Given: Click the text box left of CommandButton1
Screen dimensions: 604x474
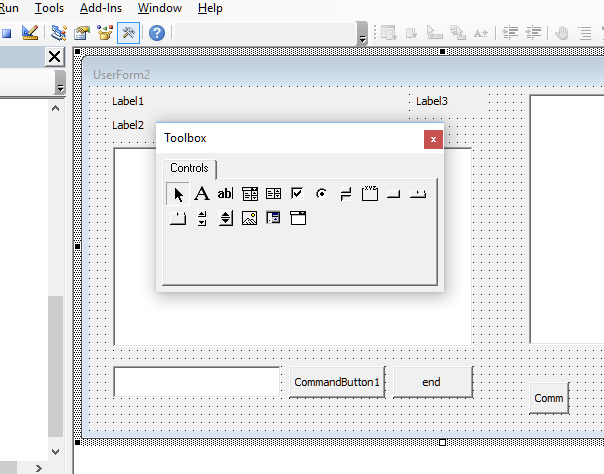Looking at the screenshot, I should pyautogui.click(x=197, y=382).
